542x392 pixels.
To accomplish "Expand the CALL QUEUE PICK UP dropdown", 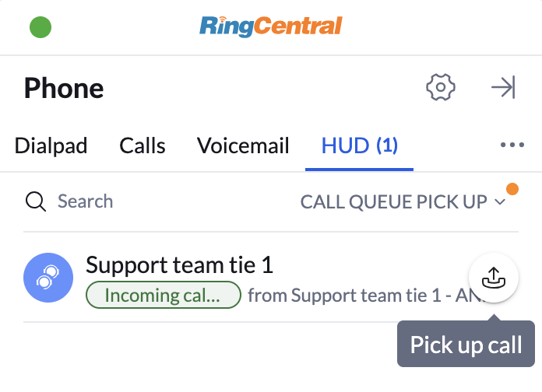I will tap(394, 202).
